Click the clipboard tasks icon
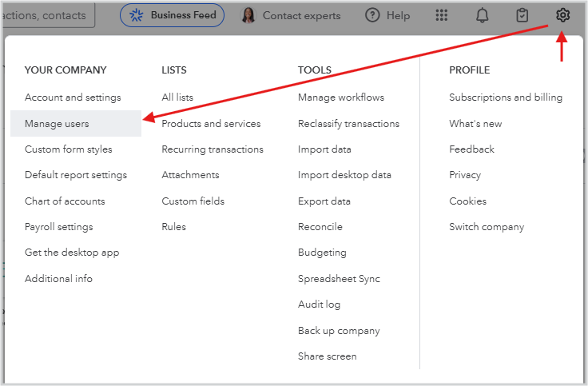Viewport: 588px width, 386px height. point(522,15)
